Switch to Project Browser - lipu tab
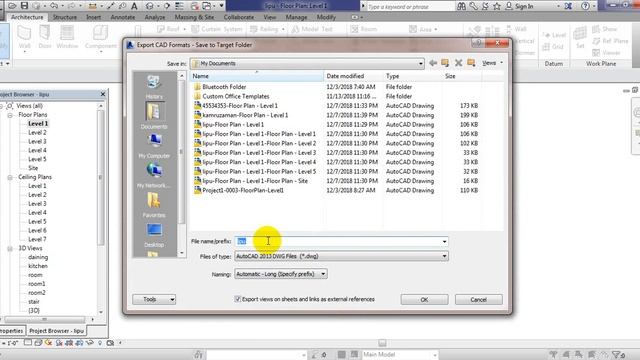Image resolution: width=640 pixels, height=360 pixels. (x=56, y=331)
